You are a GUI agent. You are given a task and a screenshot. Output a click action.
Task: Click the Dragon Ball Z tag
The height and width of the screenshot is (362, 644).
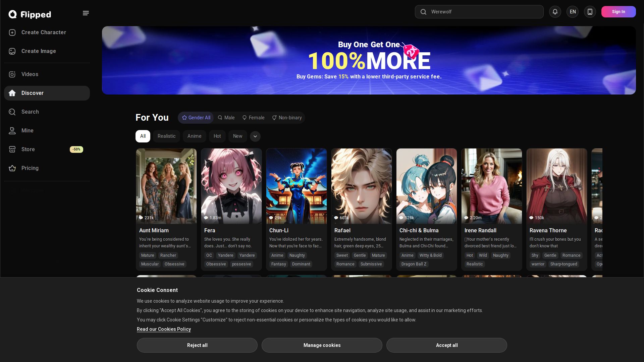[414, 264]
